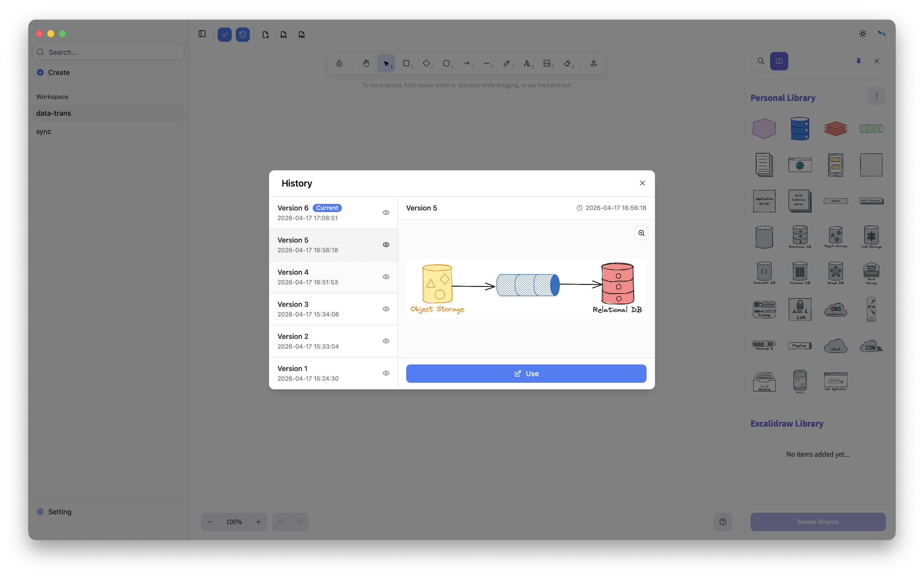This screenshot has width=924, height=578.
Task: Select Version 3 in history list
Action: point(333,309)
